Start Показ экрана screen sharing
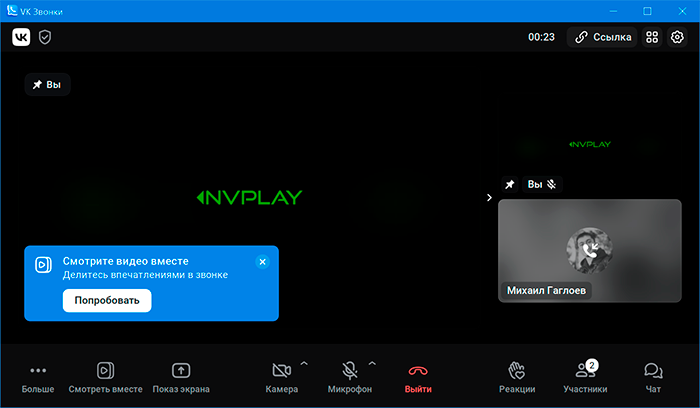This screenshot has height=408, width=700. coord(181,378)
